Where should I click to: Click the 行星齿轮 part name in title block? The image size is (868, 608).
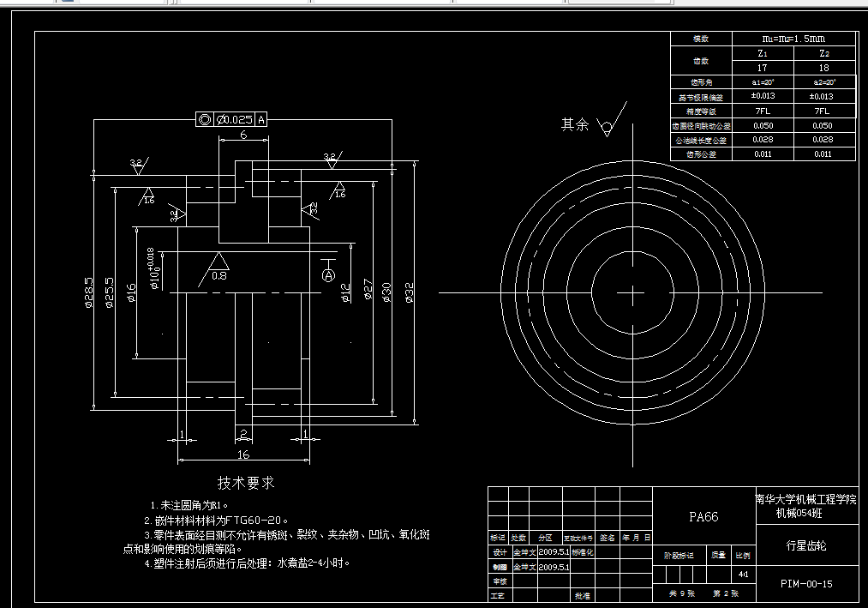coord(808,544)
